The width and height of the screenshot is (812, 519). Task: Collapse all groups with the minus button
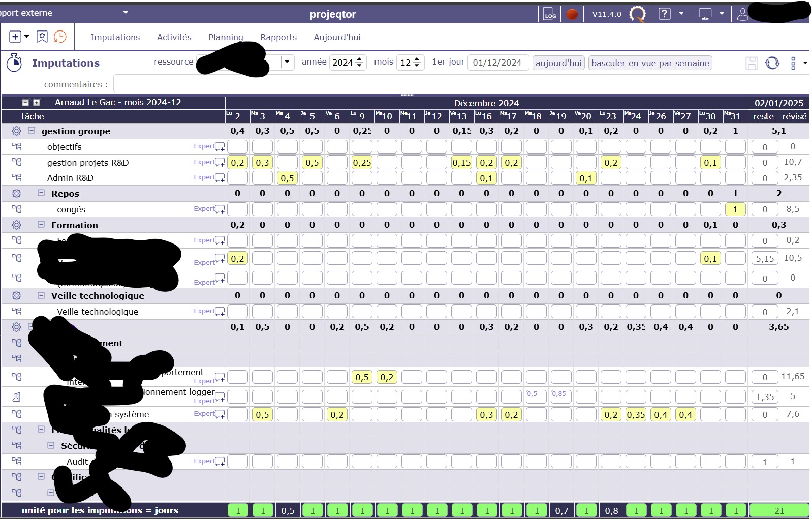point(25,103)
